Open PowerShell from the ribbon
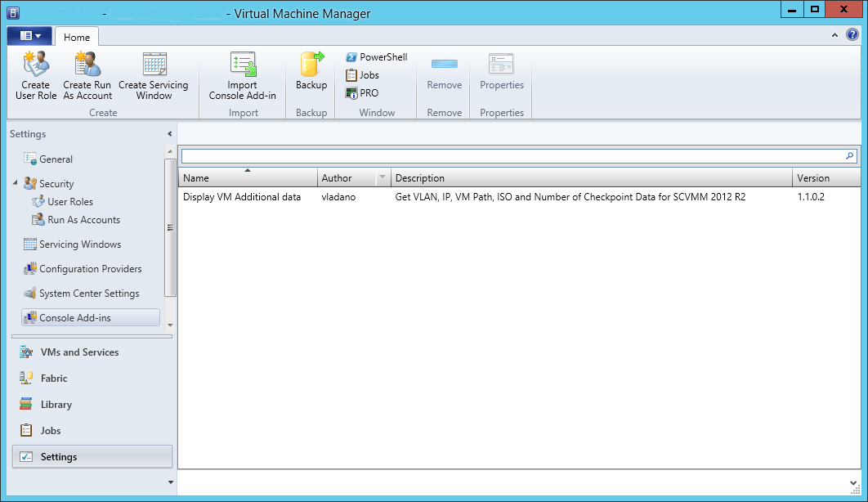 click(377, 57)
